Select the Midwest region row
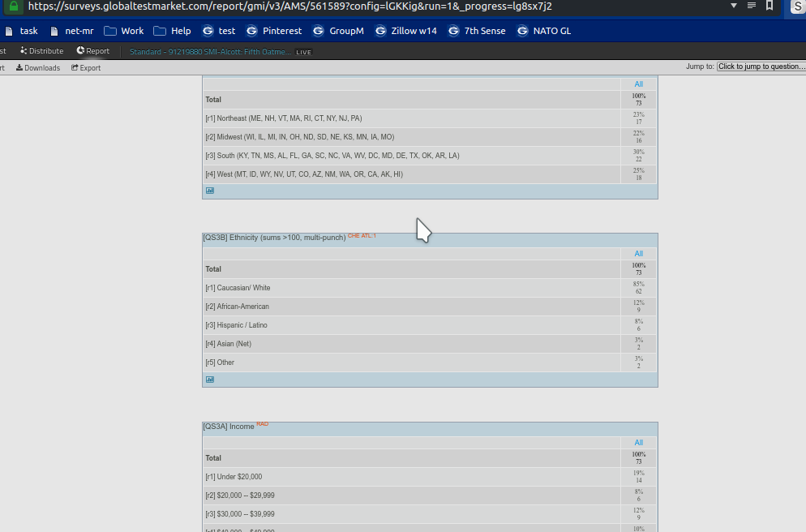This screenshot has height=532, width=806. point(430,137)
